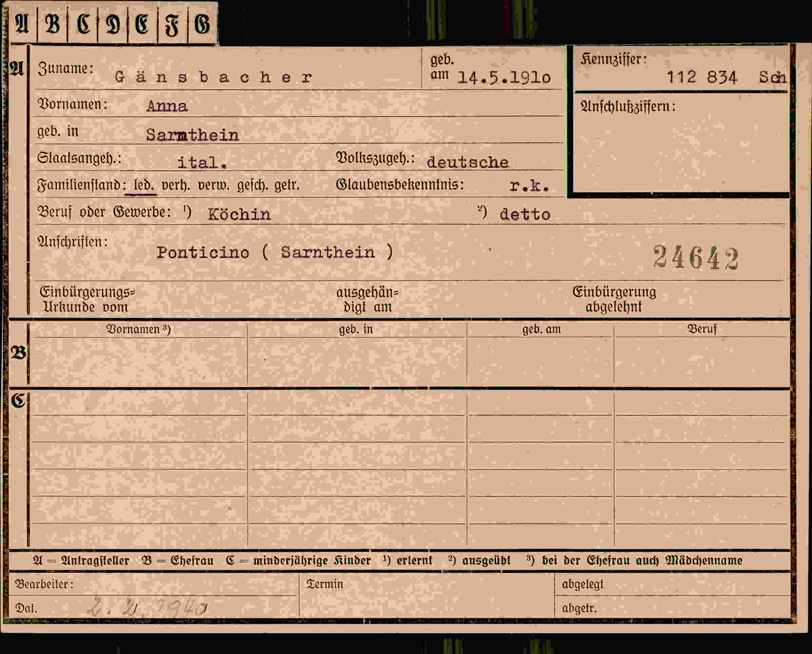Viewport: 812px width, 654px height.
Task: Click 'ausgehändigt am' label
Action: pyautogui.click(x=367, y=300)
